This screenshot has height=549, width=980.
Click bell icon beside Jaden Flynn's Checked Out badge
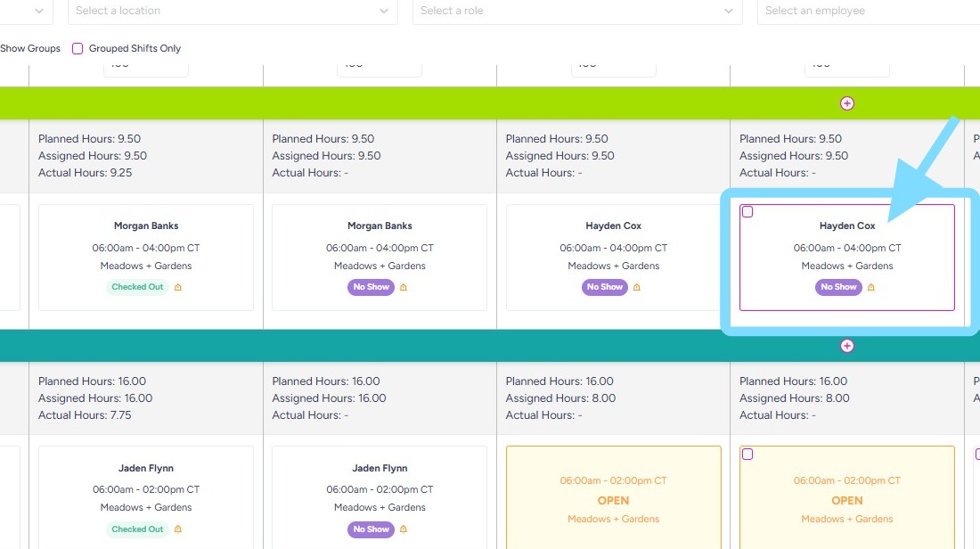178,529
